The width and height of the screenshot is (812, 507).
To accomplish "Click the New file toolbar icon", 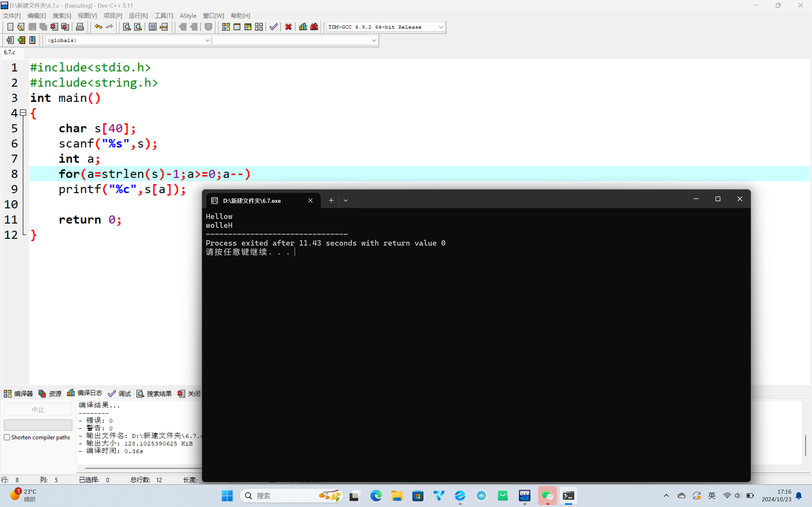I will pos(10,27).
